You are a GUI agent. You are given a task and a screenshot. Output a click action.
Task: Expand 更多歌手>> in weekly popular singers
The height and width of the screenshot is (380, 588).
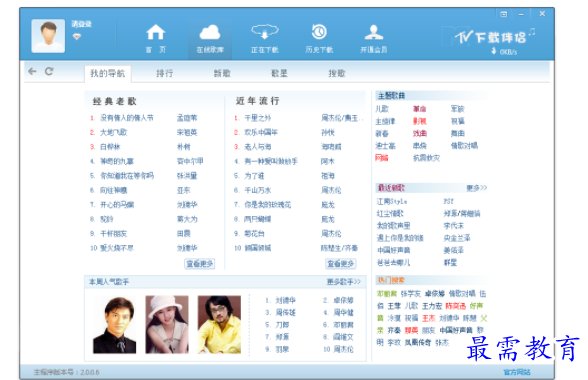point(344,281)
